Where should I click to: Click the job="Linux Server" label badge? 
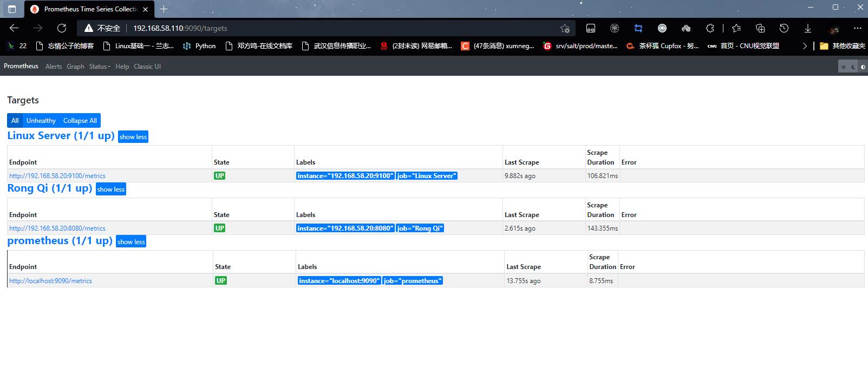[x=427, y=176]
